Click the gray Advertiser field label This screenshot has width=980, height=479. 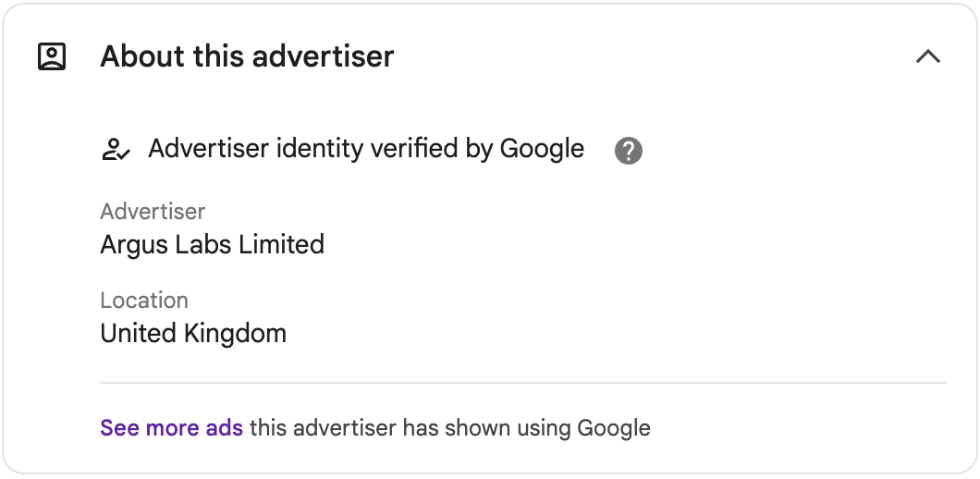click(x=153, y=212)
